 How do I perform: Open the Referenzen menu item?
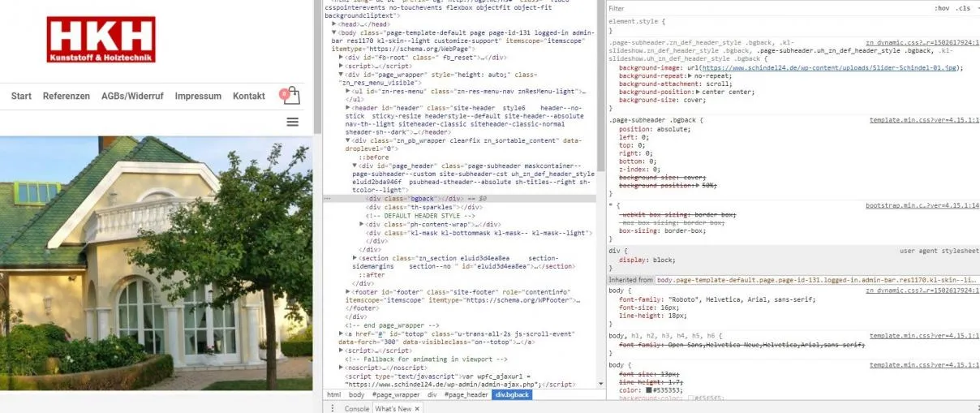pyautogui.click(x=67, y=96)
